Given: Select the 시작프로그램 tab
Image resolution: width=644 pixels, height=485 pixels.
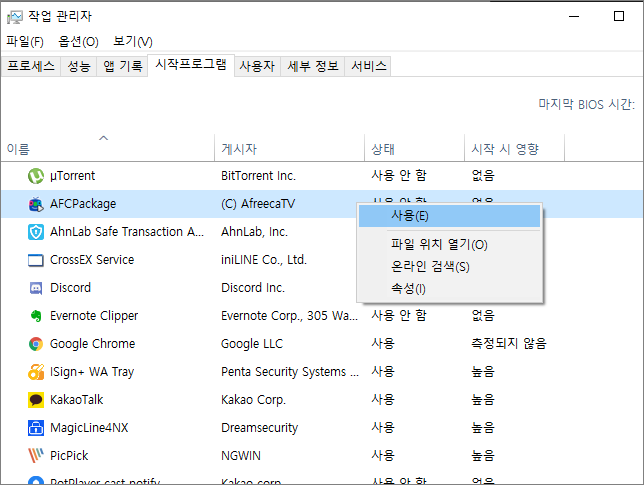Looking at the screenshot, I should 191,65.
